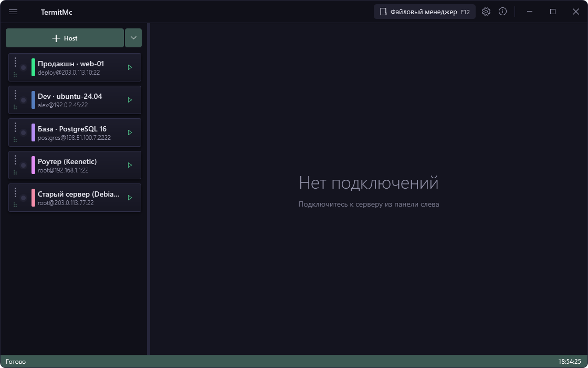Open the settings gear in the title bar

[x=486, y=12]
